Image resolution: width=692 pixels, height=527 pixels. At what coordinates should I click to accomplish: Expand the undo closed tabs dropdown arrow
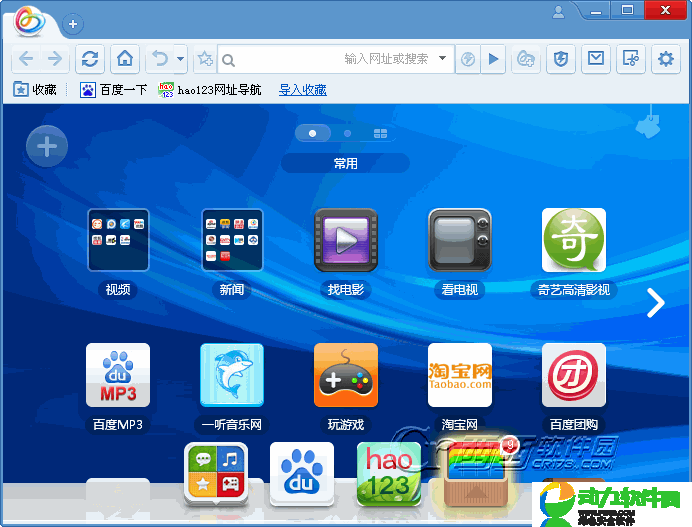[181, 58]
